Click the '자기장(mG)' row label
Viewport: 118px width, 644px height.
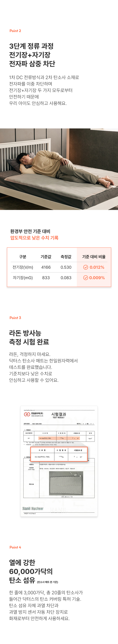coord(23,278)
